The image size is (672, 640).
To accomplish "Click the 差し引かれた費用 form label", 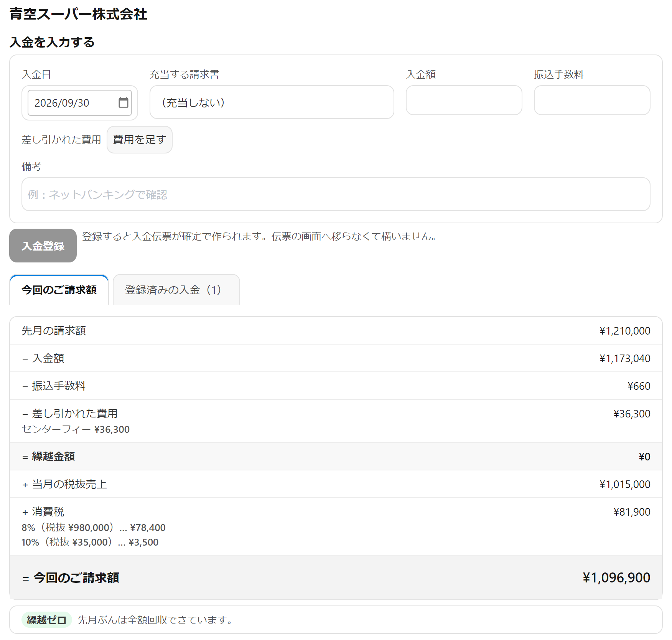I will click(61, 139).
